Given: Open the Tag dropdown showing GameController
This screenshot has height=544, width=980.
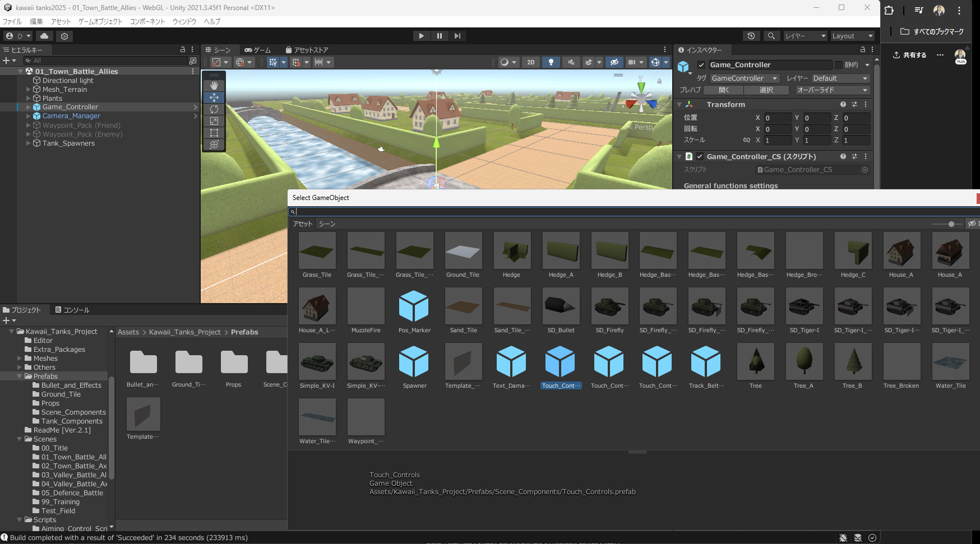Looking at the screenshot, I should (x=745, y=78).
